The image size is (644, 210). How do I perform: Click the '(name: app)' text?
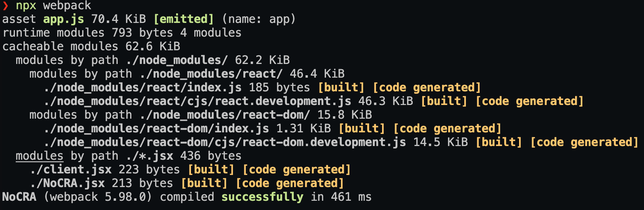click(259, 19)
